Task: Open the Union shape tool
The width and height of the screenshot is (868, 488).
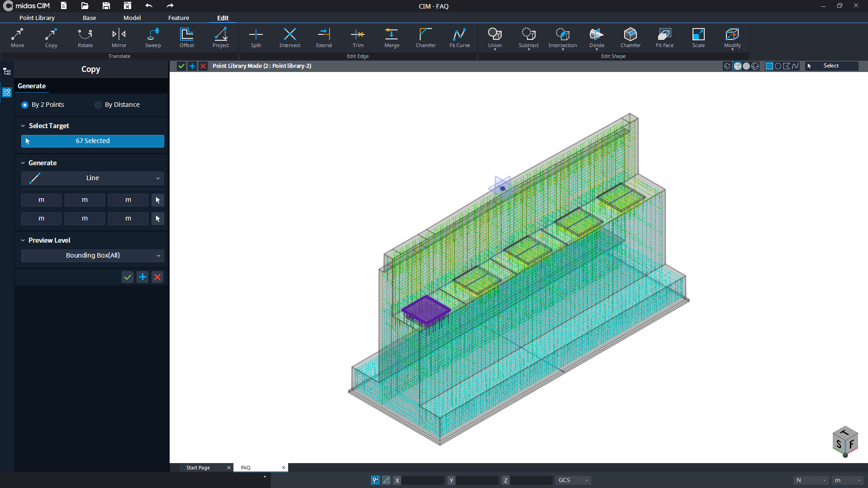Action: [x=495, y=38]
